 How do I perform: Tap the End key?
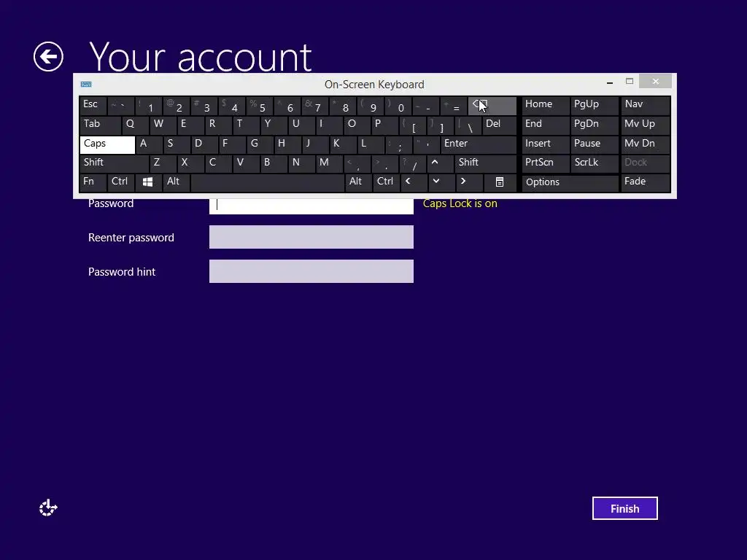546,125
